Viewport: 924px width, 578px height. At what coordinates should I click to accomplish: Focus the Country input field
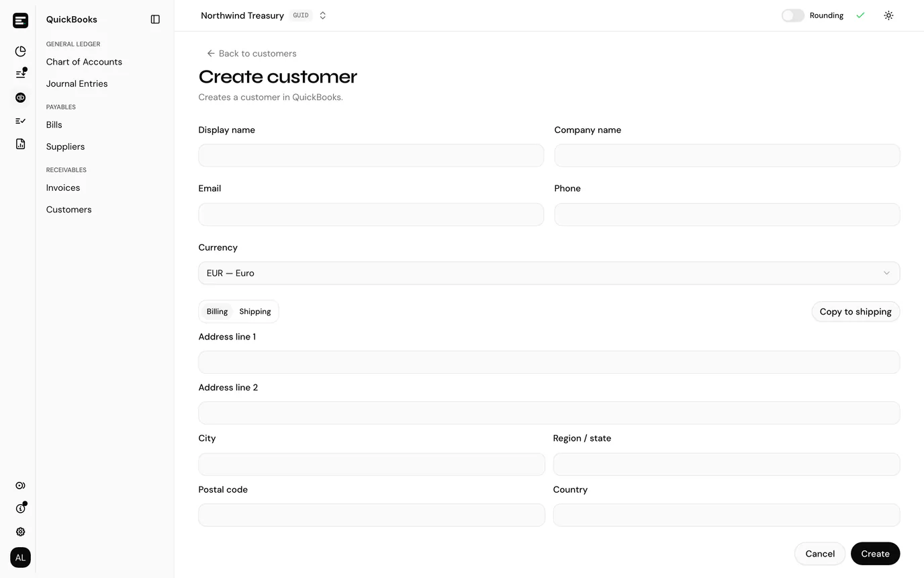coord(727,515)
